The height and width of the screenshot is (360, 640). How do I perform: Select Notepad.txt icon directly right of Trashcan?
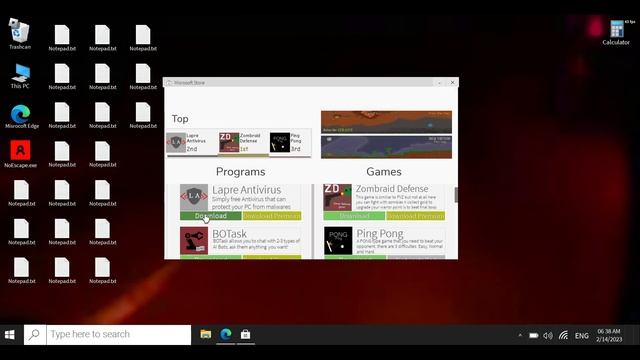tap(62, 38)
